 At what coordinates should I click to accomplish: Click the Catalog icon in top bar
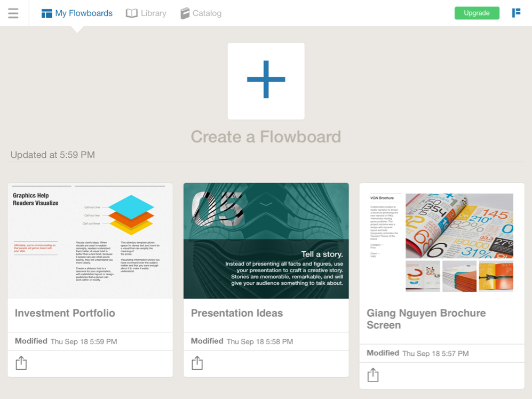(185, 13)
